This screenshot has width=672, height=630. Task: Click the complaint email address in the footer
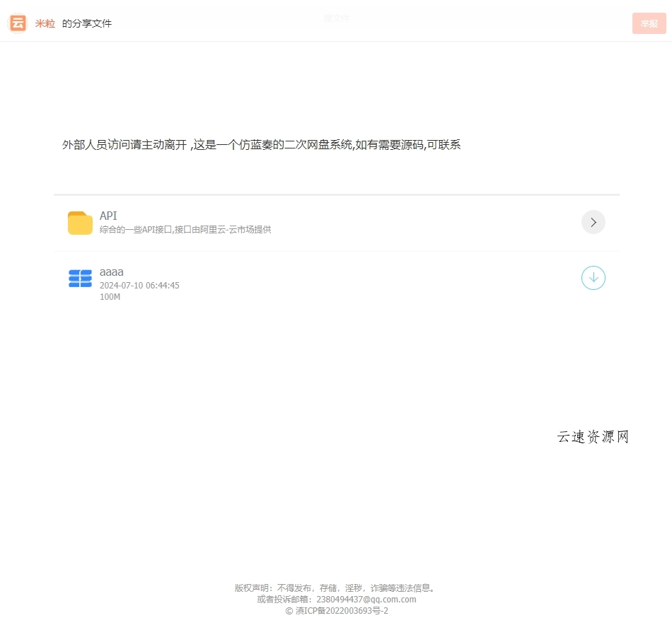pyautogui.click(x=363, y=598)
